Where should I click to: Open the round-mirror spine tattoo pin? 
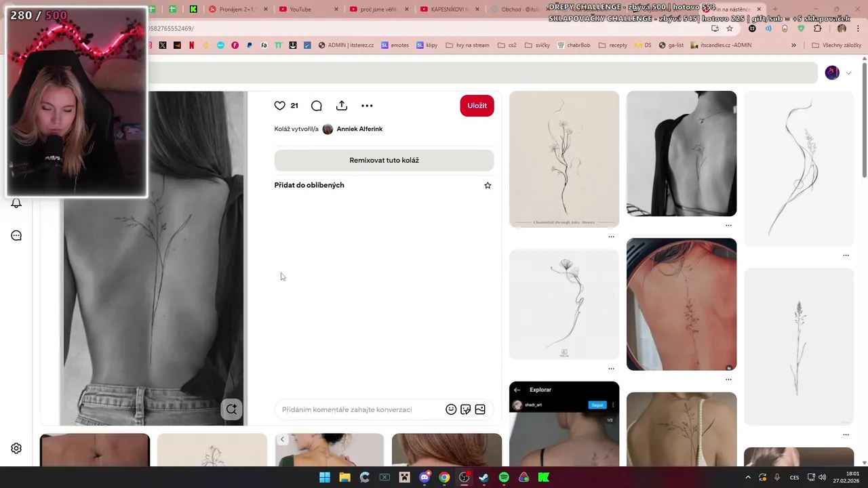pyautogui.click(x=682, y=304)
